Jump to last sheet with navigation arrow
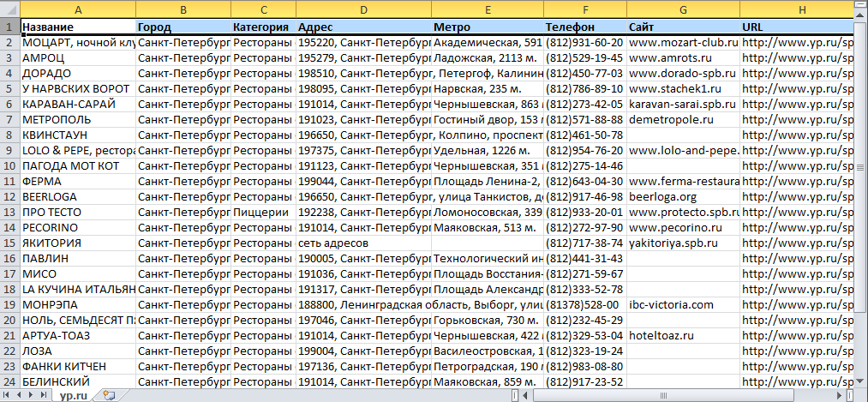This screenshot has height=402, width=868. (44, 395)
